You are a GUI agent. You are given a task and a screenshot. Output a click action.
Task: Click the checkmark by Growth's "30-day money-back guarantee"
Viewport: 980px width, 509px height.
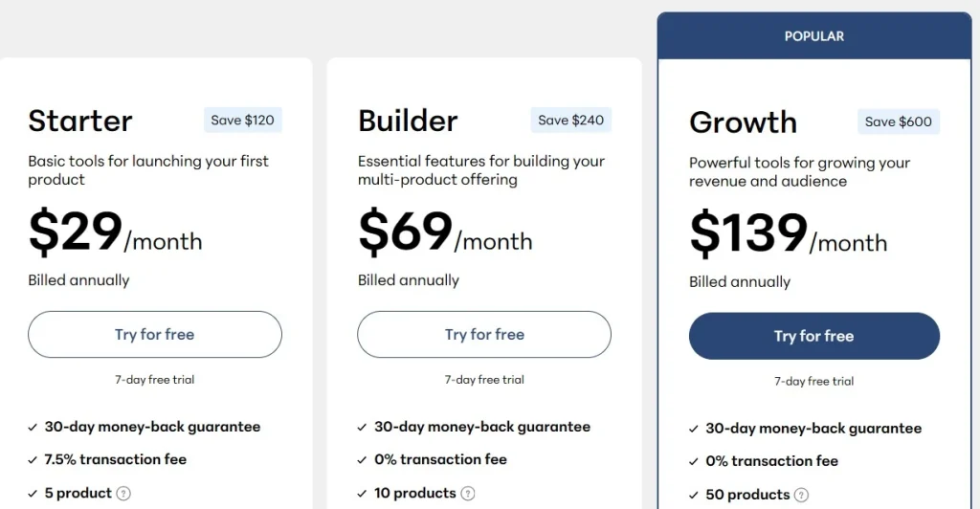pyautogui.click(x=693, y=430)
